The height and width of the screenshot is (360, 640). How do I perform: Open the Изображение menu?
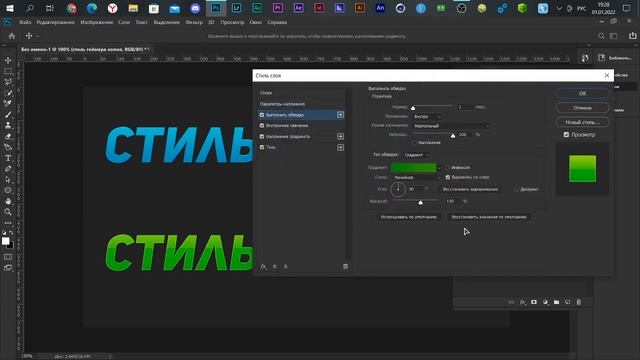[97, 22]
